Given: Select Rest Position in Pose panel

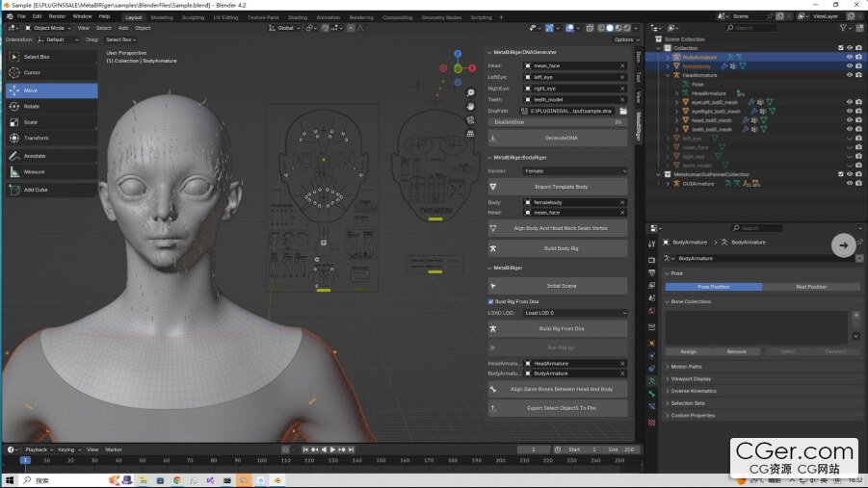Looking at the screenshot, I should [813, 287].
